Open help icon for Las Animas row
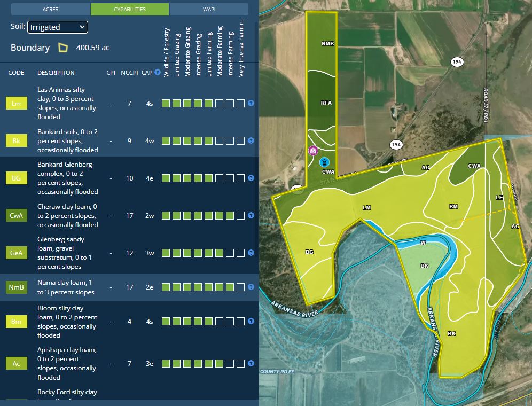 tap(251, 104)
